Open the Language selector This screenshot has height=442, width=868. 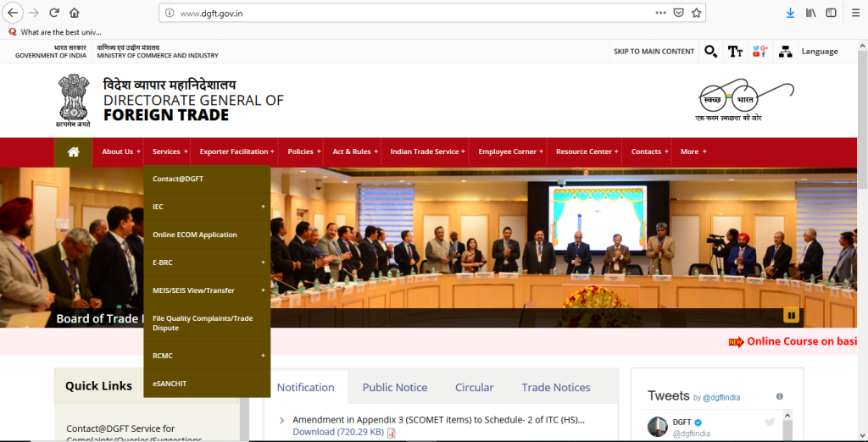(x=820, y=52)
